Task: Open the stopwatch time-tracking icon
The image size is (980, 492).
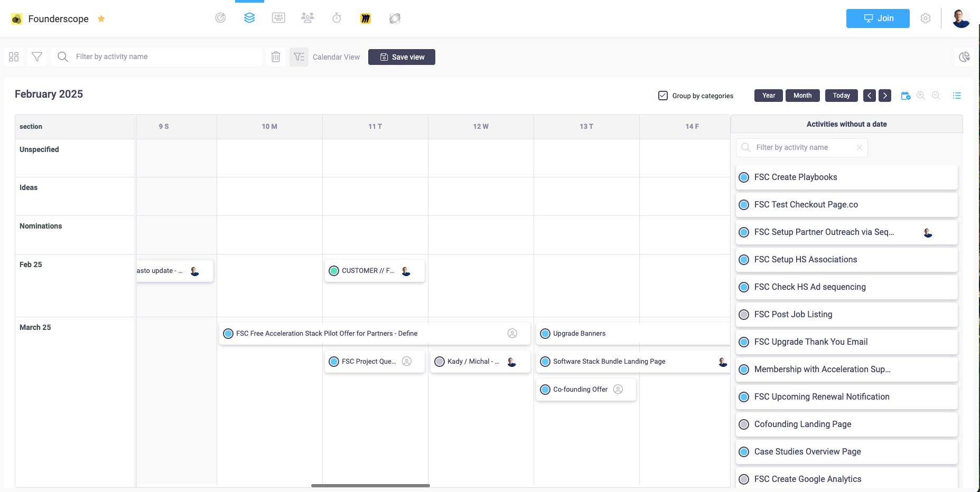Action: coord(337,17)
